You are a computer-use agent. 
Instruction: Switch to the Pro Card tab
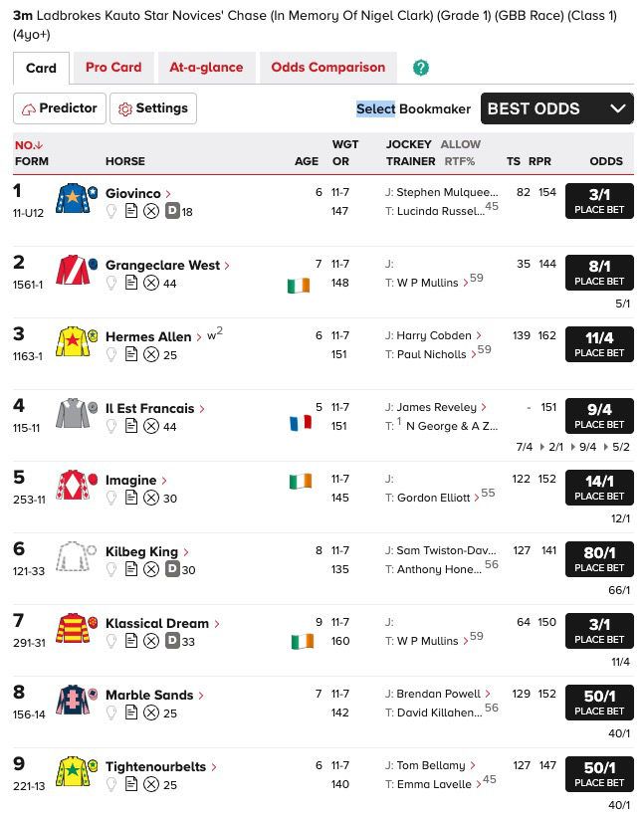tap(113, 68)
